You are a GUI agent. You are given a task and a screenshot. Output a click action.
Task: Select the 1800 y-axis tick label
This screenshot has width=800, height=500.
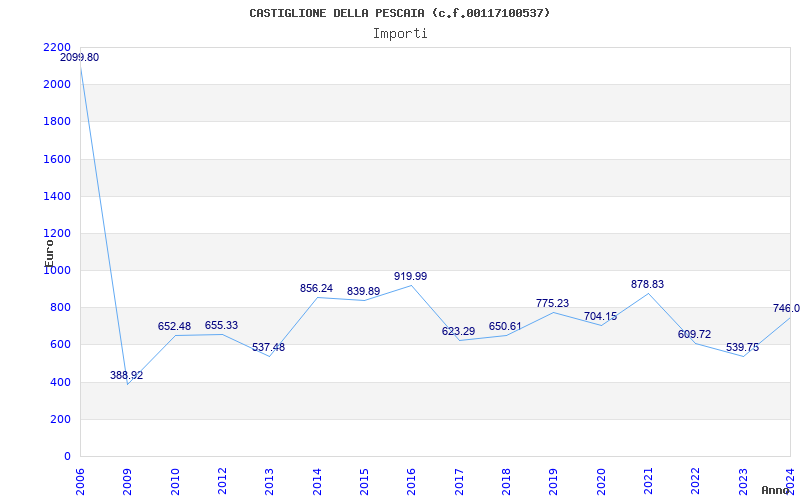click(57, 122)
